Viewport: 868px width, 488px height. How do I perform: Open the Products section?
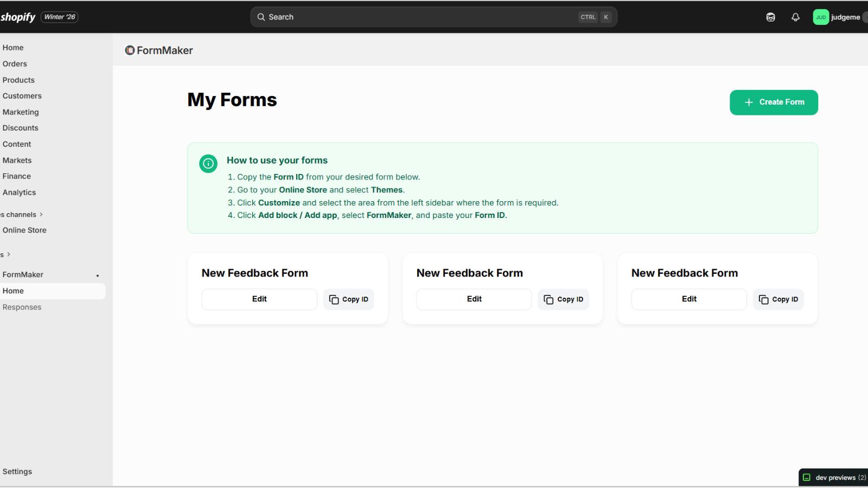point(18,80)
